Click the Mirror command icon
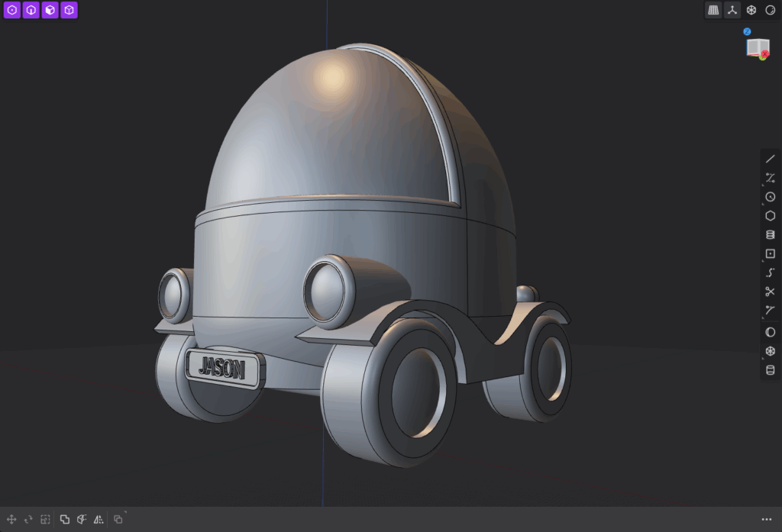Screen dimensions: 782x532 tap(99, 520)
